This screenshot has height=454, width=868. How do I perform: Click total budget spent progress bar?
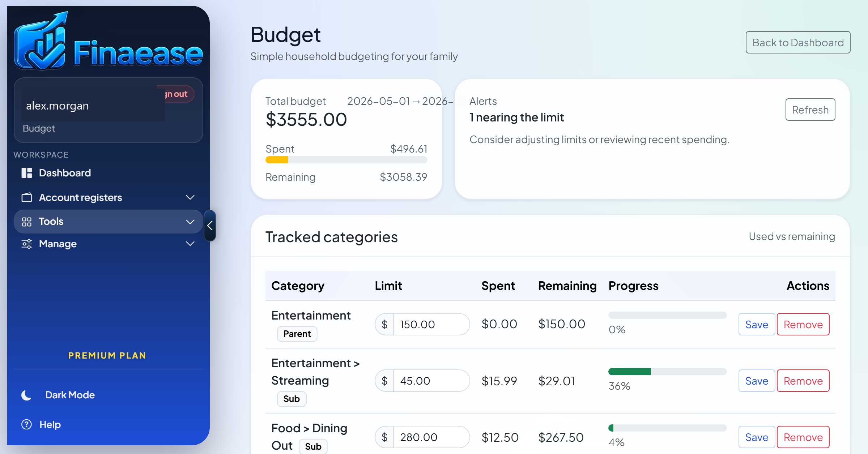coord(346,160)
